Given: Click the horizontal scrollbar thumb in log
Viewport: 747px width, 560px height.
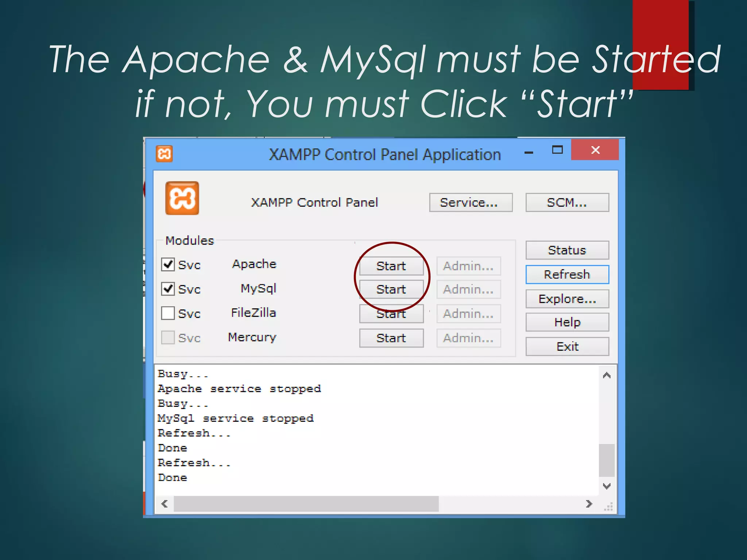Looking at the screenshot, I should (x=306, y=504).
